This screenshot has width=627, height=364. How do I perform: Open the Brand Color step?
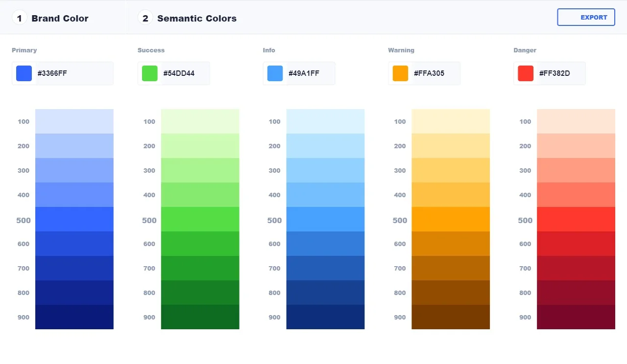(x=60, y=19)
